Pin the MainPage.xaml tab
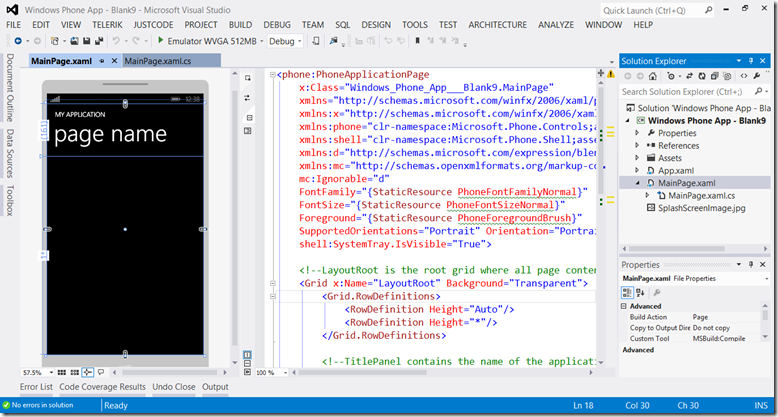 tap(102, 61)
